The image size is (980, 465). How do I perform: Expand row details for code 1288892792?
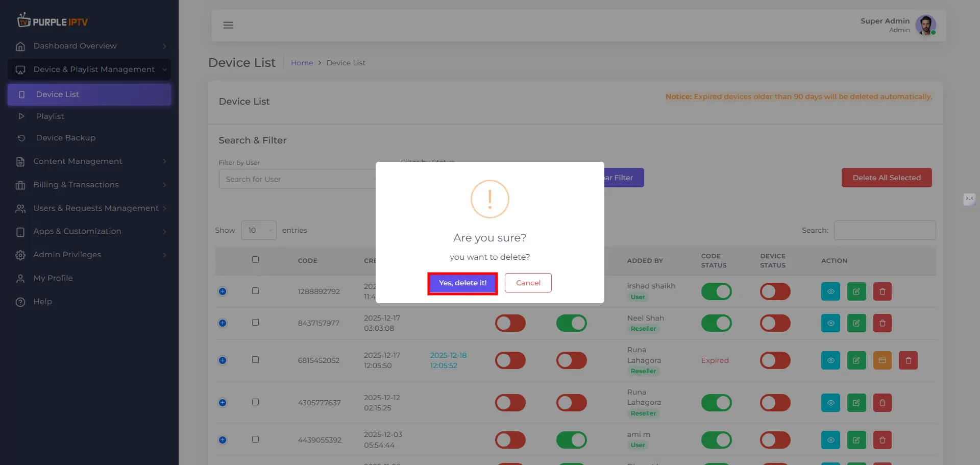point(223,291)
